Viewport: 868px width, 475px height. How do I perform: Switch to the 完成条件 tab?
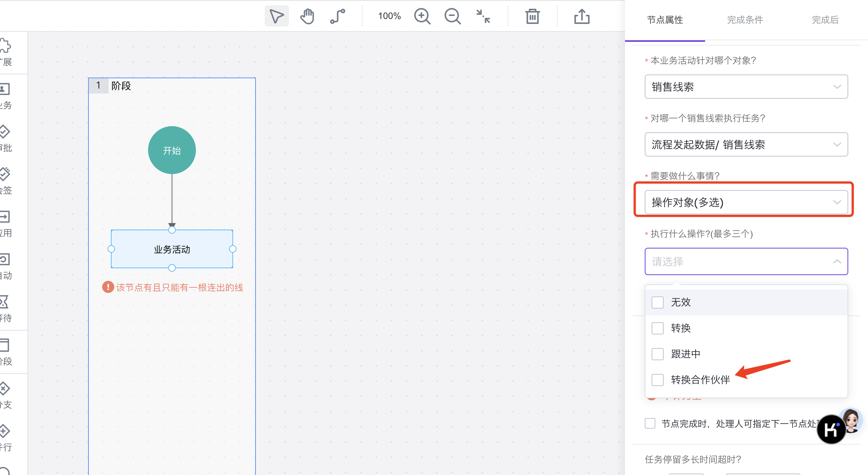[x=745, y=20]
